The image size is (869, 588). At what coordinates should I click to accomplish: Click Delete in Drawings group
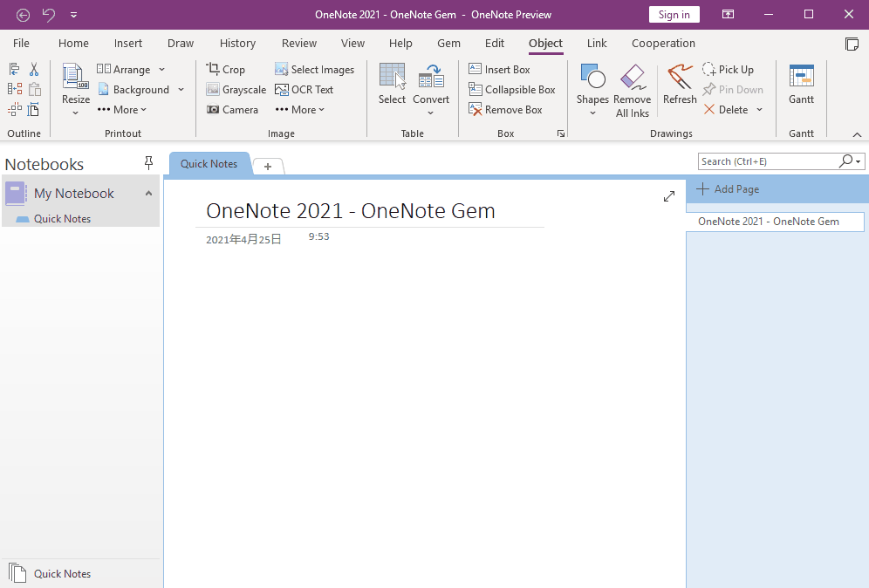point(726,110)
